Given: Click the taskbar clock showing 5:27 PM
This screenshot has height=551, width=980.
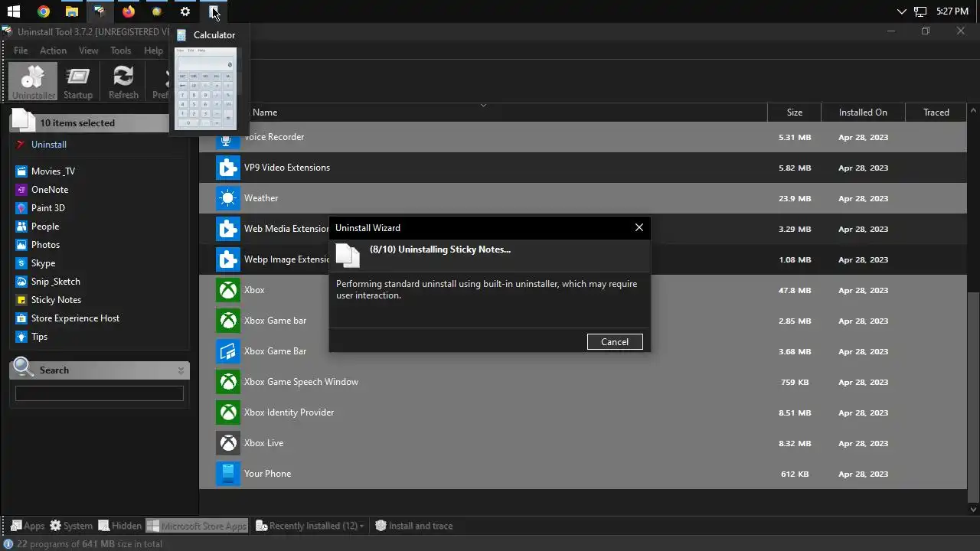Looking at the screenshot, I should pos(952,11).
